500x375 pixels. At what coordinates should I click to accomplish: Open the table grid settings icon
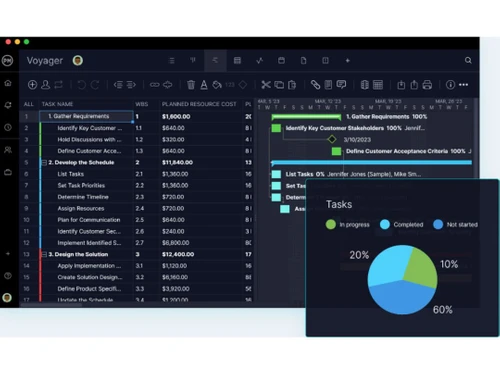[x=378, y=85]
